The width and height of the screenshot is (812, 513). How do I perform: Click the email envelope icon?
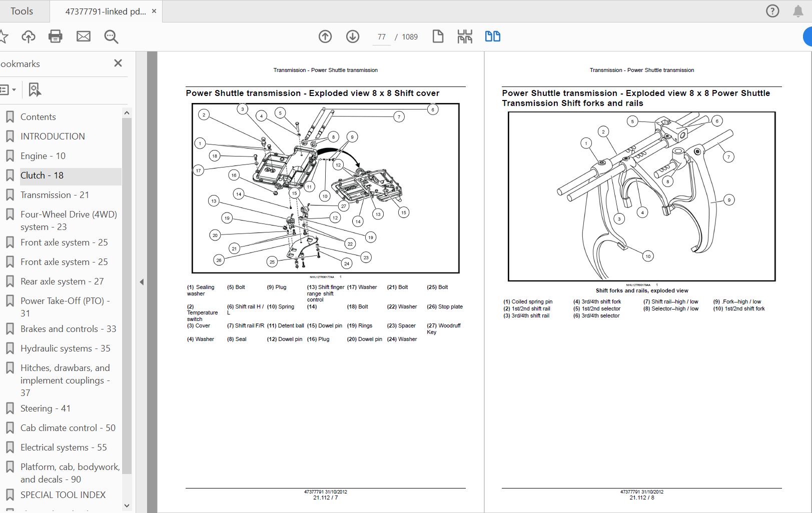pyautogui.click(x=84, y=36)
